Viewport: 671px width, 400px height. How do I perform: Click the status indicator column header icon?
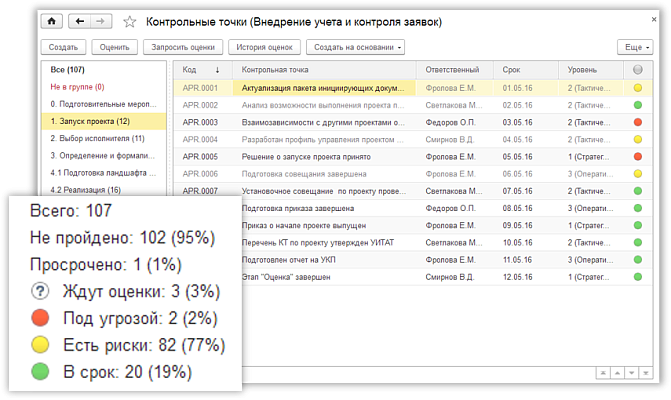[x=638, y=70]
